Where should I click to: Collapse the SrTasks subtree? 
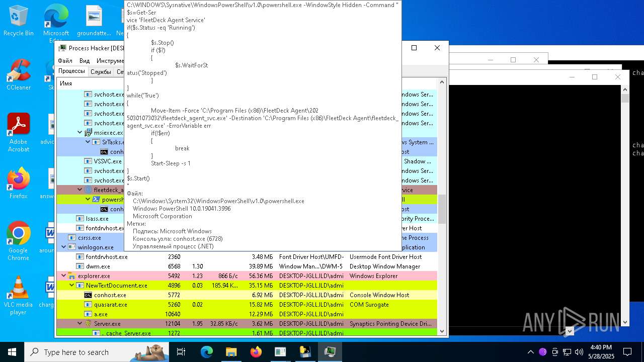click(x=88, y=142)
